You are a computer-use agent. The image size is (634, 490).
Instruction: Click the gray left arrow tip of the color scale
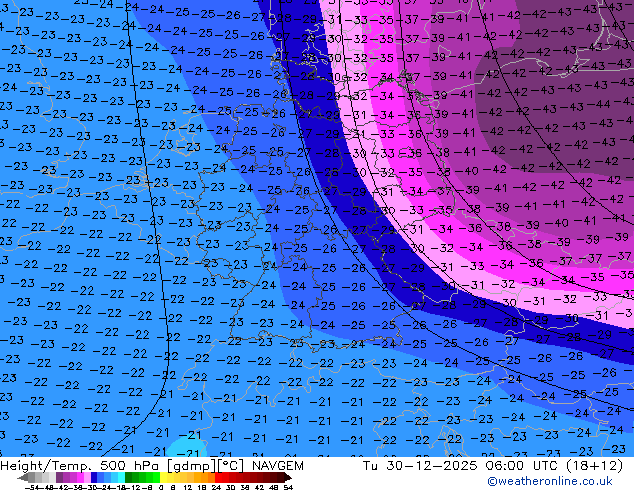[x=23, y=478]
